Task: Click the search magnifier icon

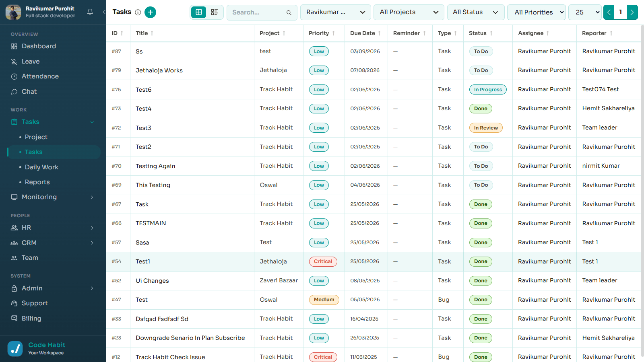Action: coord(289,13)
